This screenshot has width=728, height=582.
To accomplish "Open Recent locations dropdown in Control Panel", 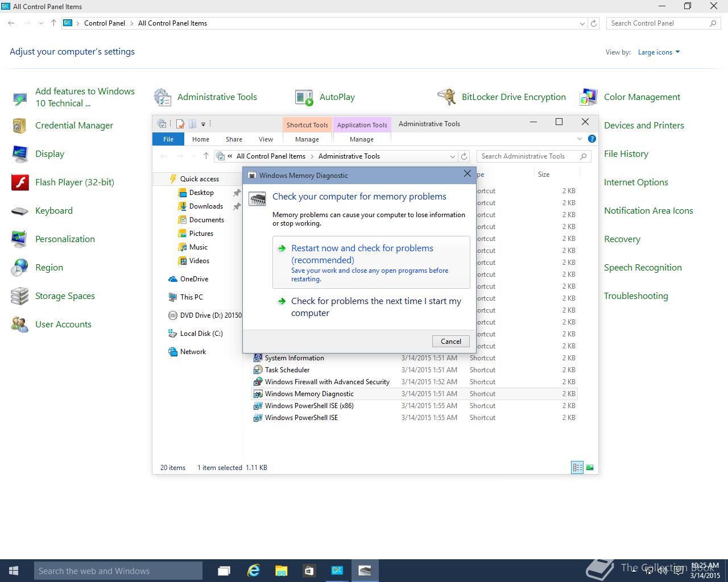I will pos(41,23).
